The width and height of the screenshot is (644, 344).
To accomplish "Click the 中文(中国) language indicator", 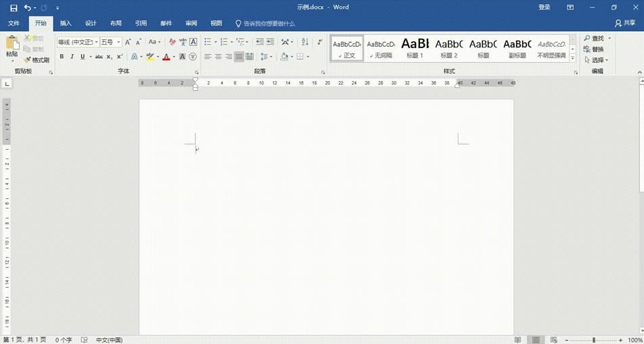I will tap(110, 341).
